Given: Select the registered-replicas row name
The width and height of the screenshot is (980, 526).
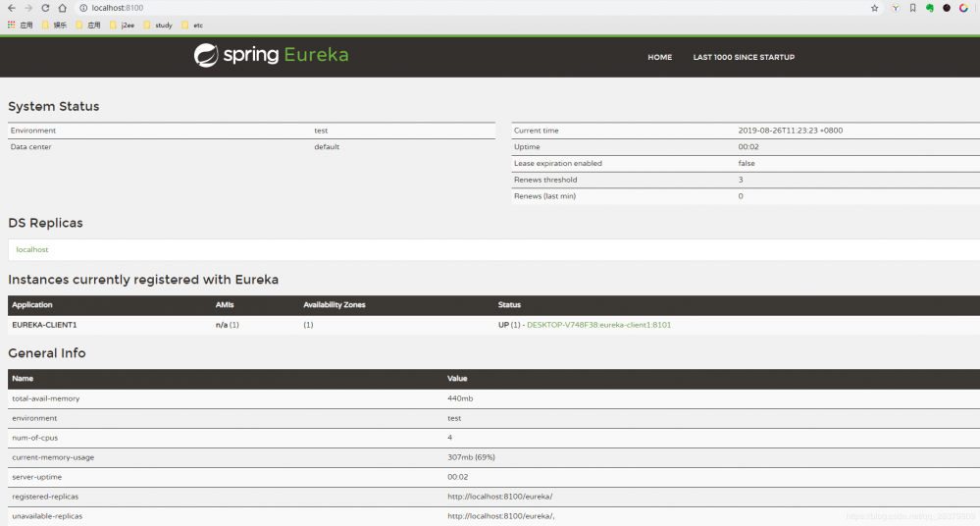Looking at the screenshot, I should (45, 497).
